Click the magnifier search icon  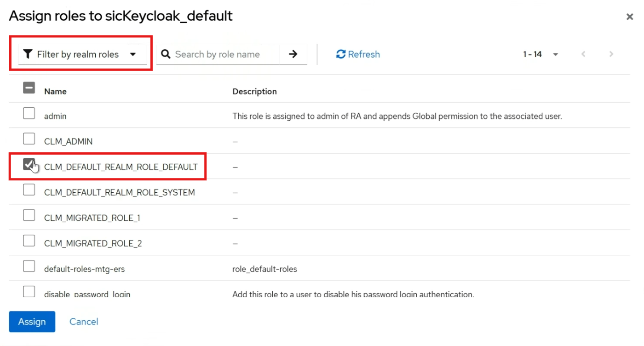[166, 54]
